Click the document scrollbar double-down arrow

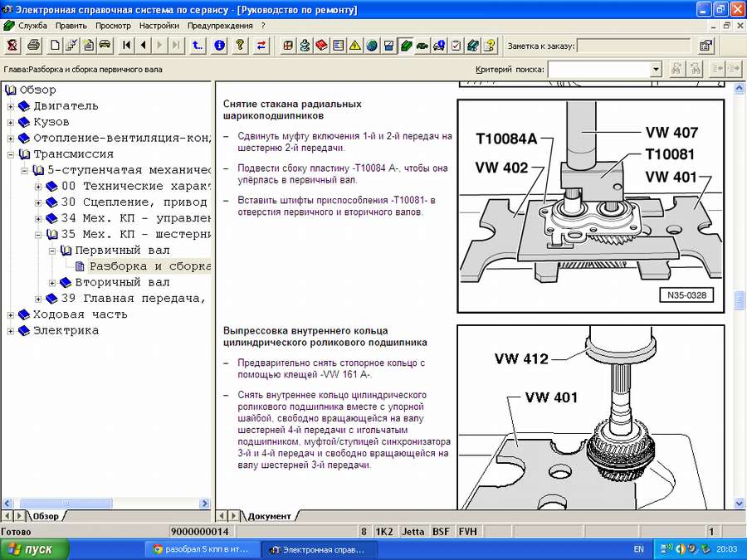pos(740,504)
